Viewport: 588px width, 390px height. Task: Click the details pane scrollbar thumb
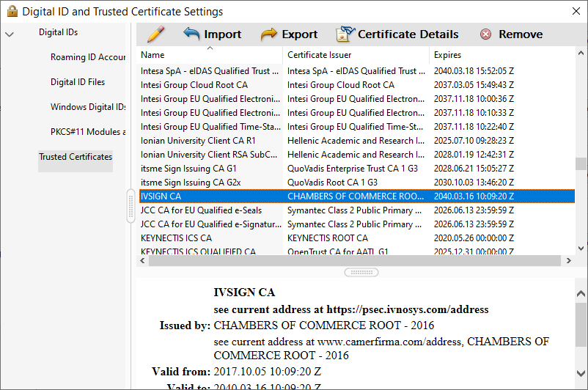(x=581, y=324)
